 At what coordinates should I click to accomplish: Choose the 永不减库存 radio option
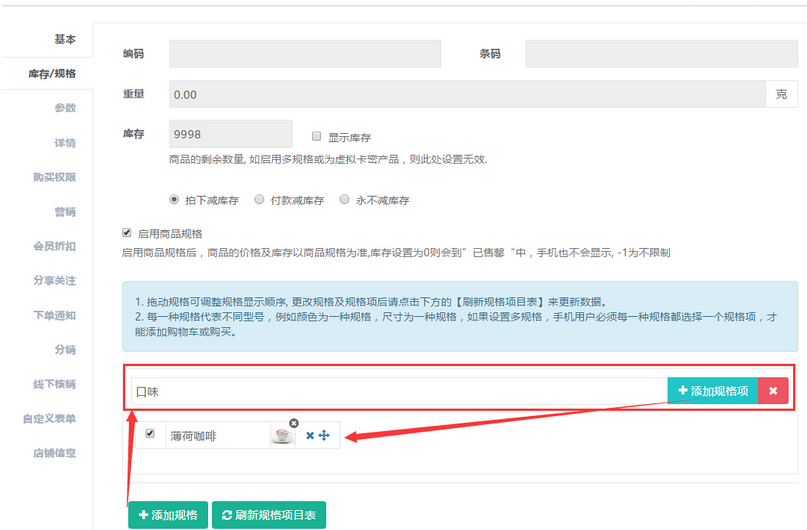[345, 200]
